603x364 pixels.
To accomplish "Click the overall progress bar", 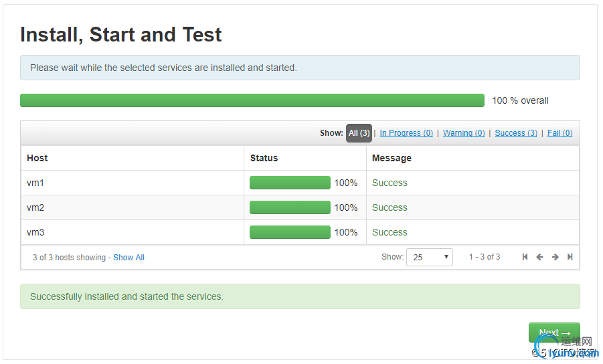I will point(252,100).
